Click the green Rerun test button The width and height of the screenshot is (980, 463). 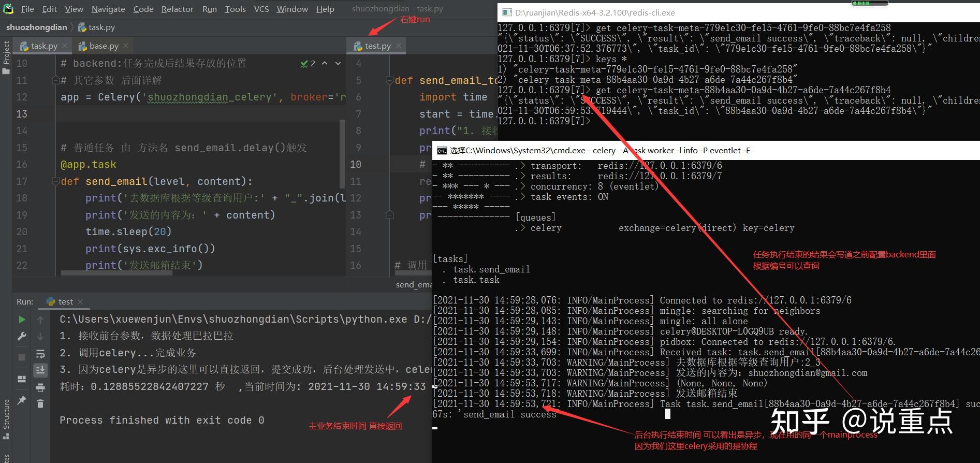coord(21,320)
